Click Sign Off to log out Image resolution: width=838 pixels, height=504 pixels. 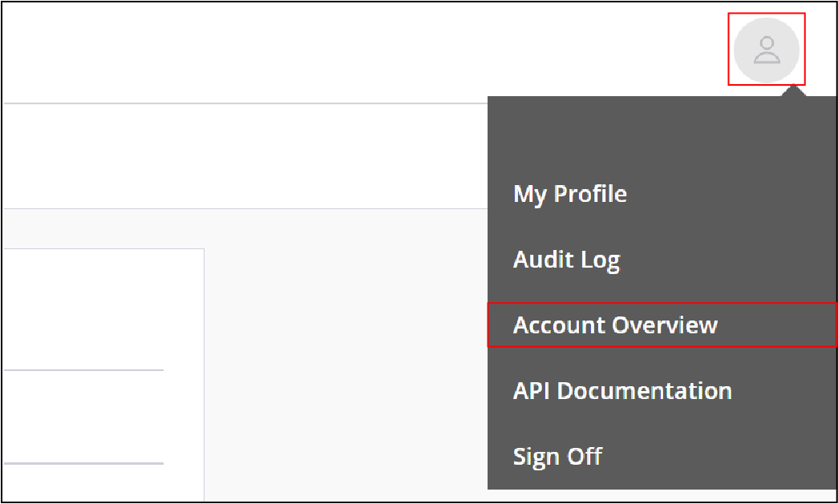click(x=557, y=457)
